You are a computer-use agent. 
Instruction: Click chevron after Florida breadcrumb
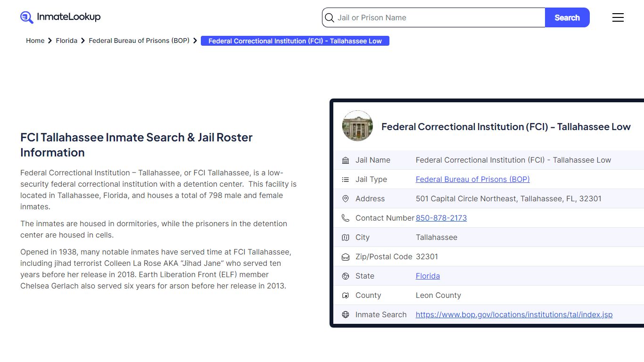83,41
